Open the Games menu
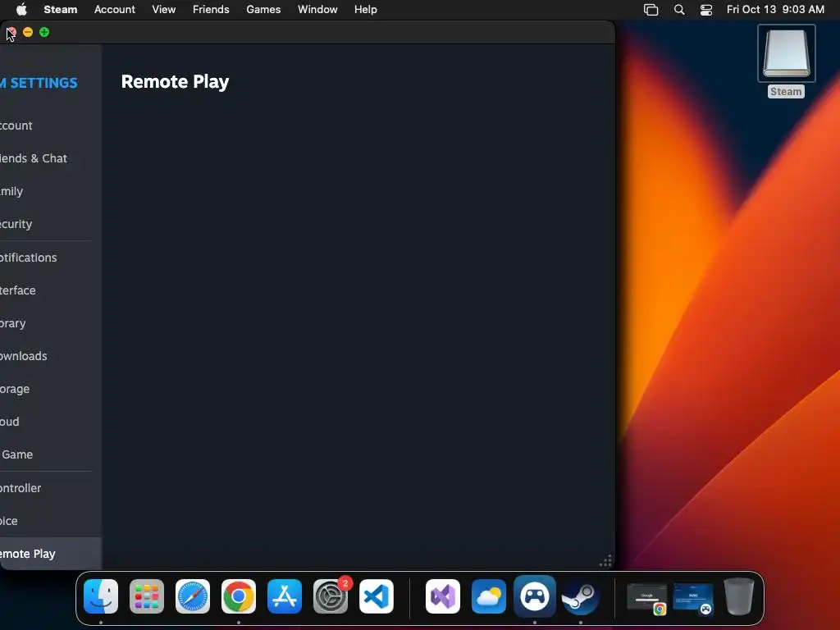The height and width of the screenshot is (630, 840). point(263,9)
